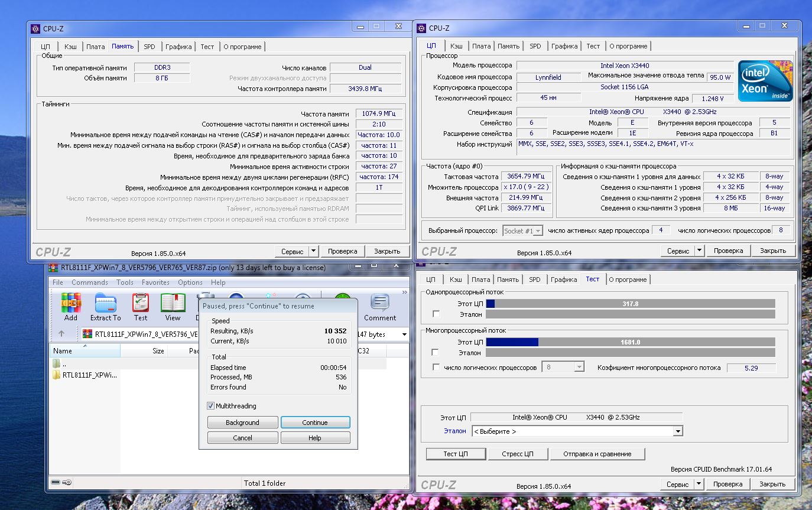
Task: Select the '..' parent folder icon
Action: click(57, 363)
